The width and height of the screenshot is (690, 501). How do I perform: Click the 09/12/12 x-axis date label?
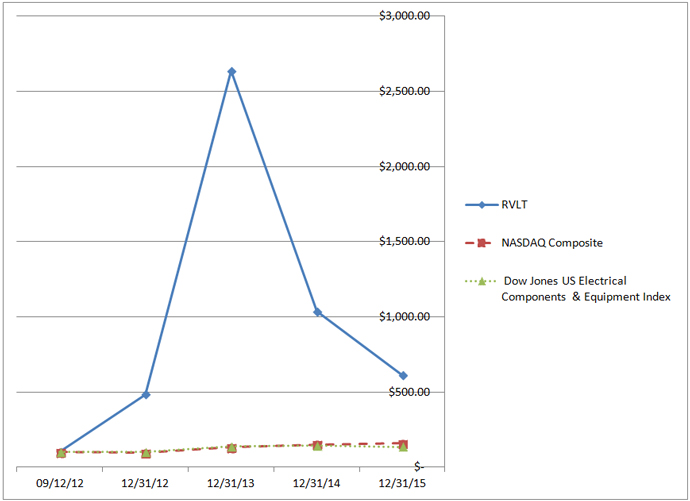point(60,482)
